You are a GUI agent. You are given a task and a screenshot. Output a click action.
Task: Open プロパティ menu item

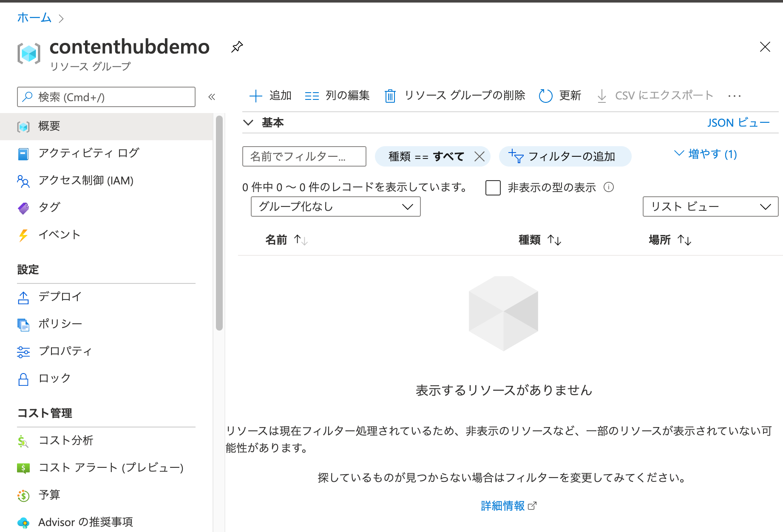pos(106,351)
